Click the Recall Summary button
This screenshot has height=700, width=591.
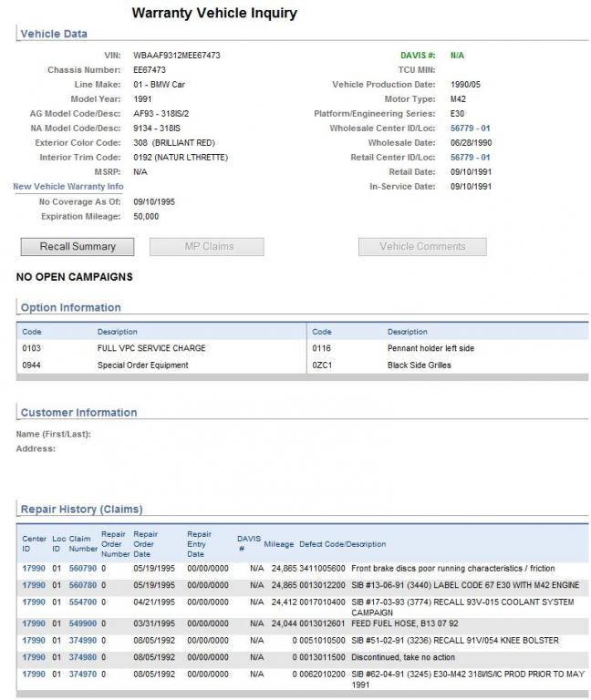pyautogui.click(x=78, y=246)
